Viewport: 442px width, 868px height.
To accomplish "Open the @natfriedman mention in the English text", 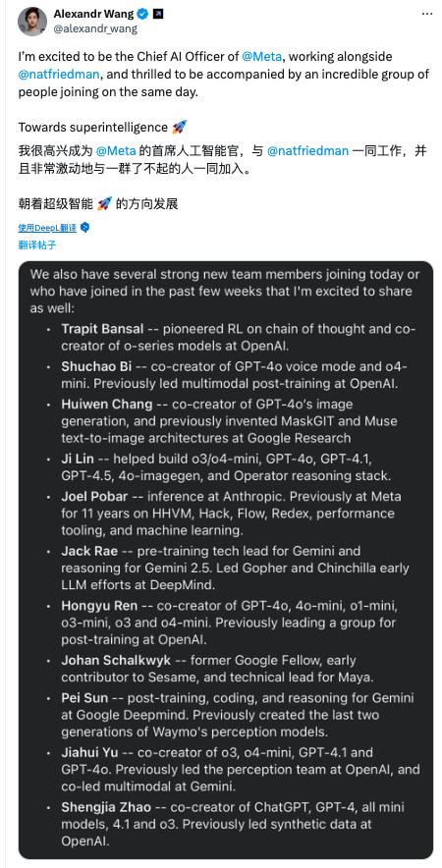I will [53, 75].
